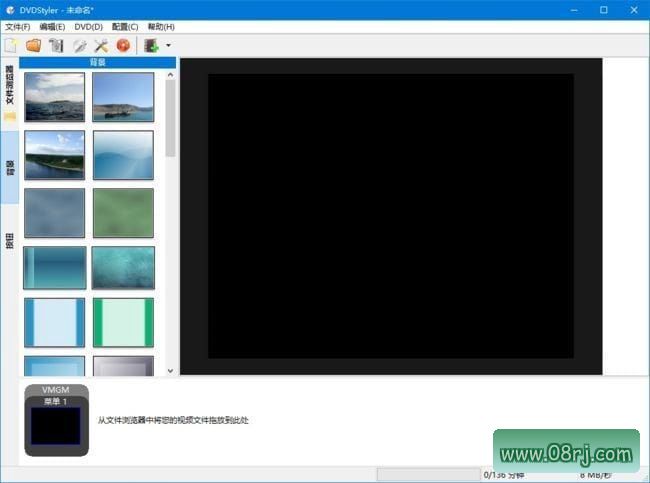Select the gray-blue textured background thumbnail

[x=54, y=213]
